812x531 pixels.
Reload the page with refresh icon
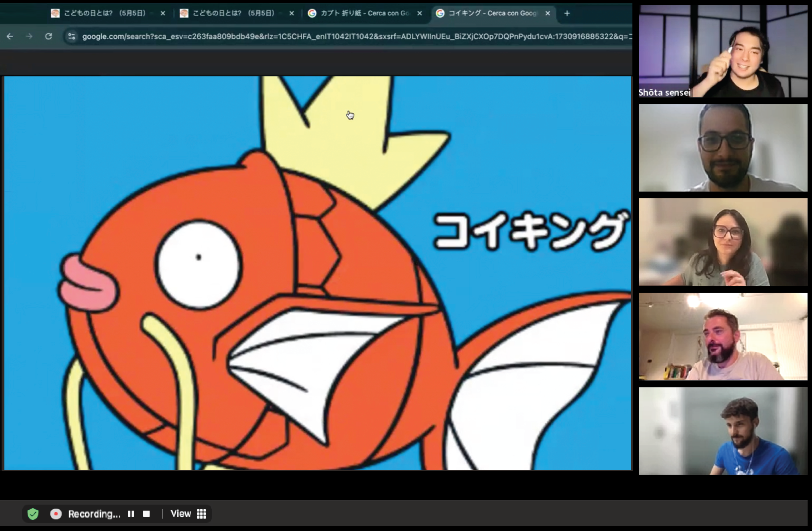click(48, 36)
